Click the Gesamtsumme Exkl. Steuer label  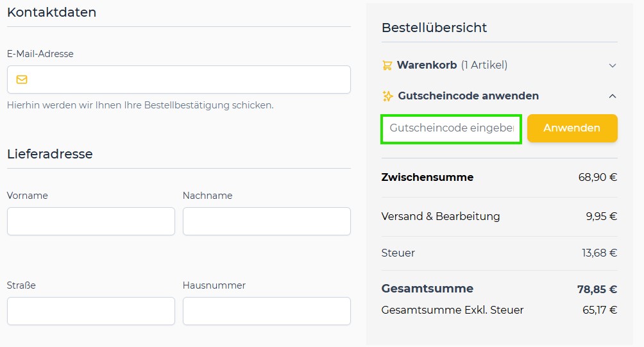point(452,310)
